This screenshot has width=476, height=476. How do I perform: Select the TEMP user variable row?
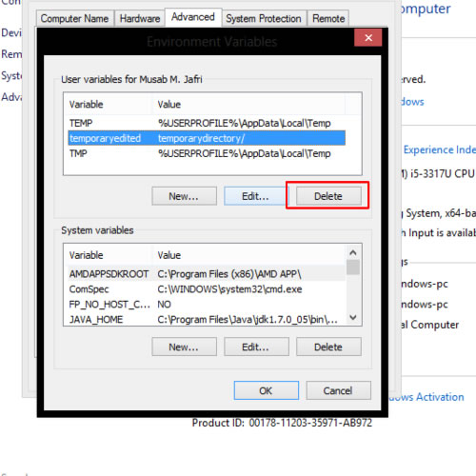pyautogui.click(x=207, y=123)
